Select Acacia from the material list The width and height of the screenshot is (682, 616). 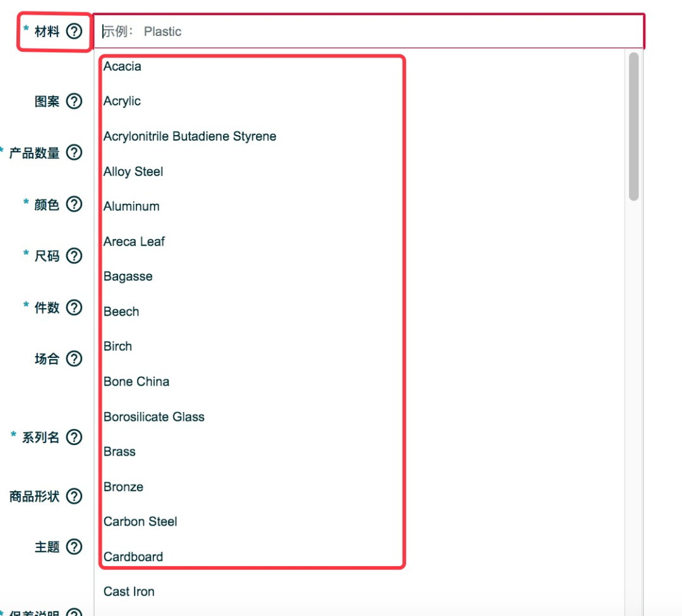(123, 66)
